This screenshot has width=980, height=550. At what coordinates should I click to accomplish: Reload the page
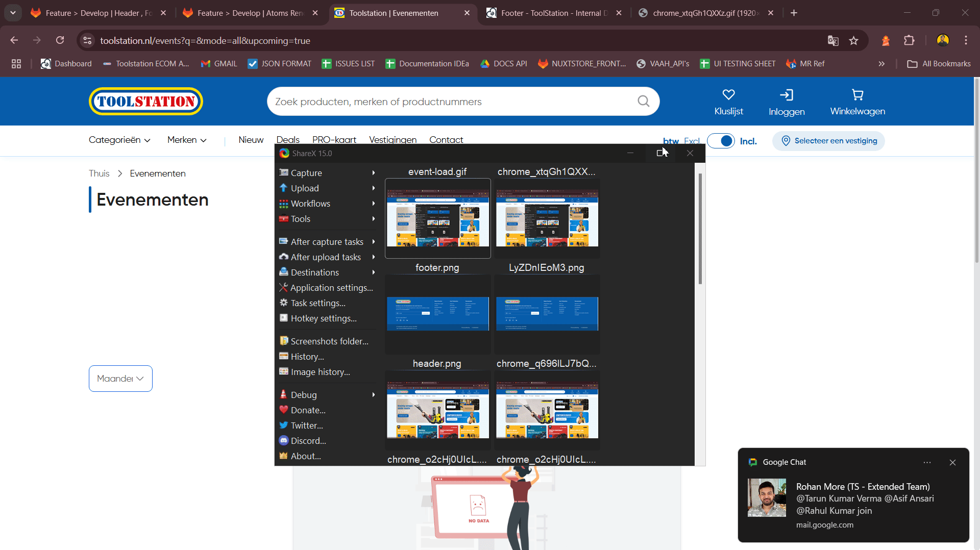pos(60,40)
